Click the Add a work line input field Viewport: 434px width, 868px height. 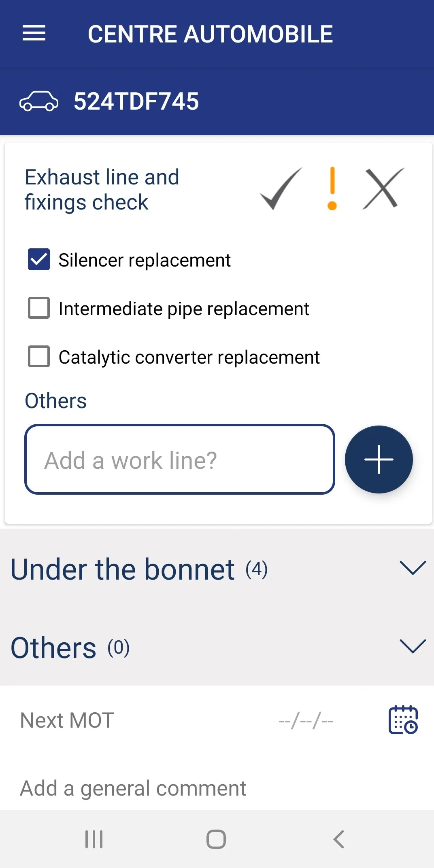(180, 459)
